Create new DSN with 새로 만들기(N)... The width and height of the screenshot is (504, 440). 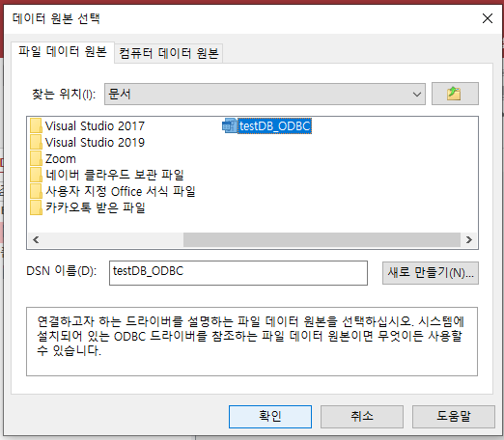tap(431, 273)
